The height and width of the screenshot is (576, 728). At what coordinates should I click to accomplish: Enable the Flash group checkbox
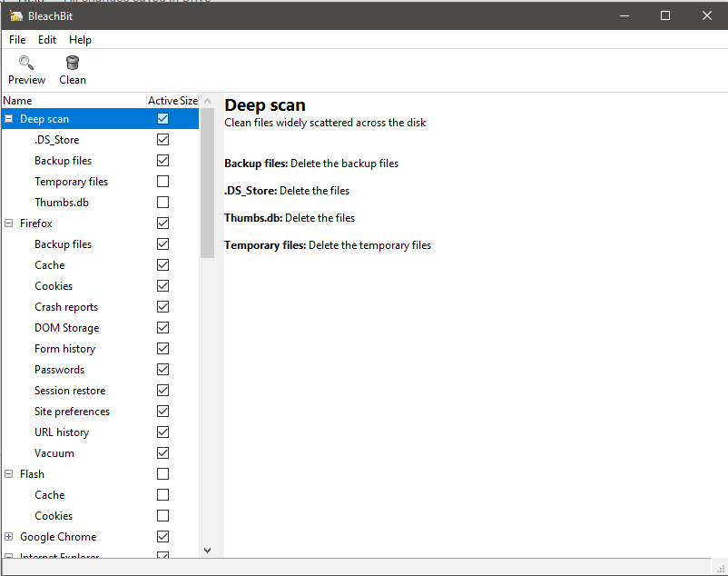pyautogui.click(x=163, y=474)
